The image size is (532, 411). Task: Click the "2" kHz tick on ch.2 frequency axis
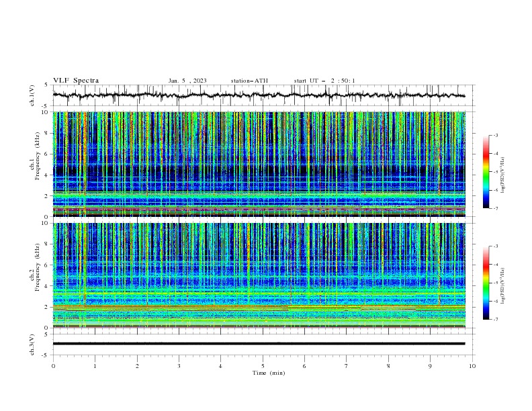click(47, 307)
